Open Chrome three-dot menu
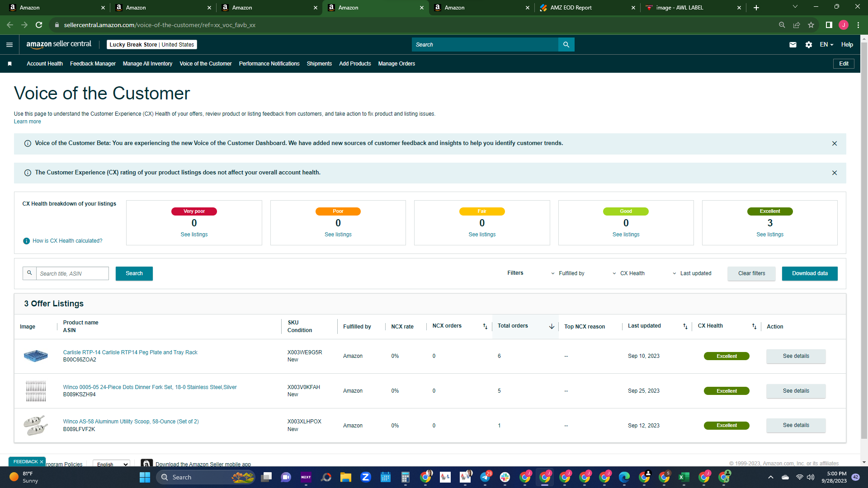This screenshot has width=868, height=488. [858, 25]
